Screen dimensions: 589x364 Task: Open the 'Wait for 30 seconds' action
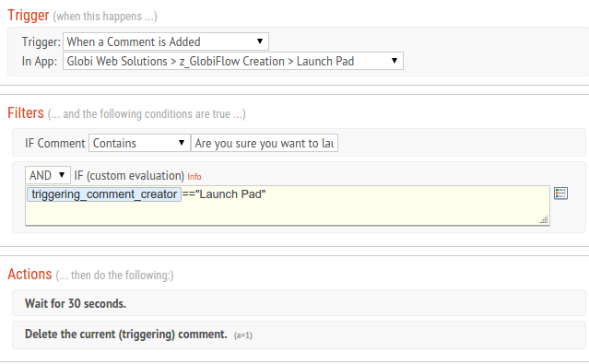tap(299, 303)
